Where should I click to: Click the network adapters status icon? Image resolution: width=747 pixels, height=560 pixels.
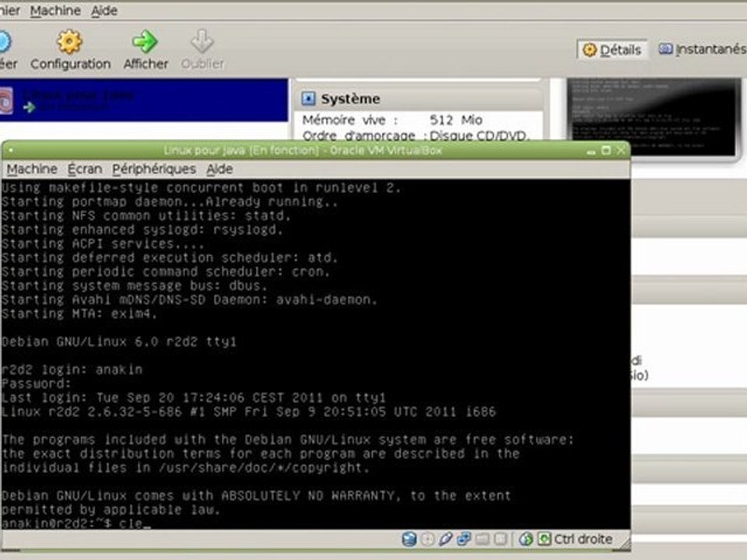tap(464, 539)
